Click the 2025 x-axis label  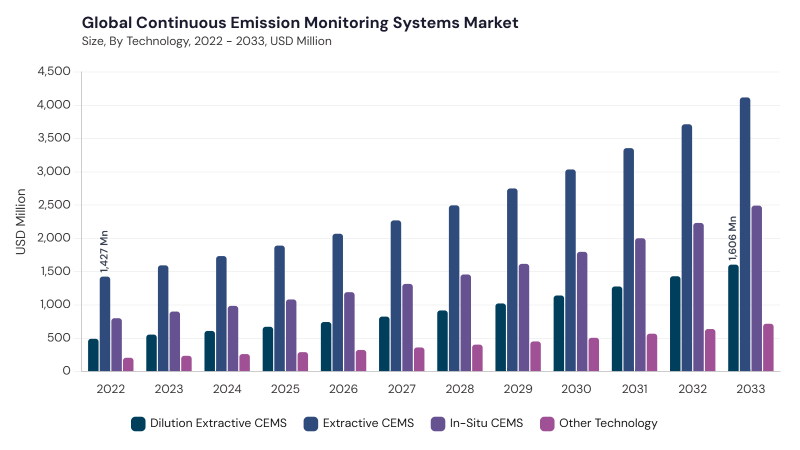tap(285, 389)
